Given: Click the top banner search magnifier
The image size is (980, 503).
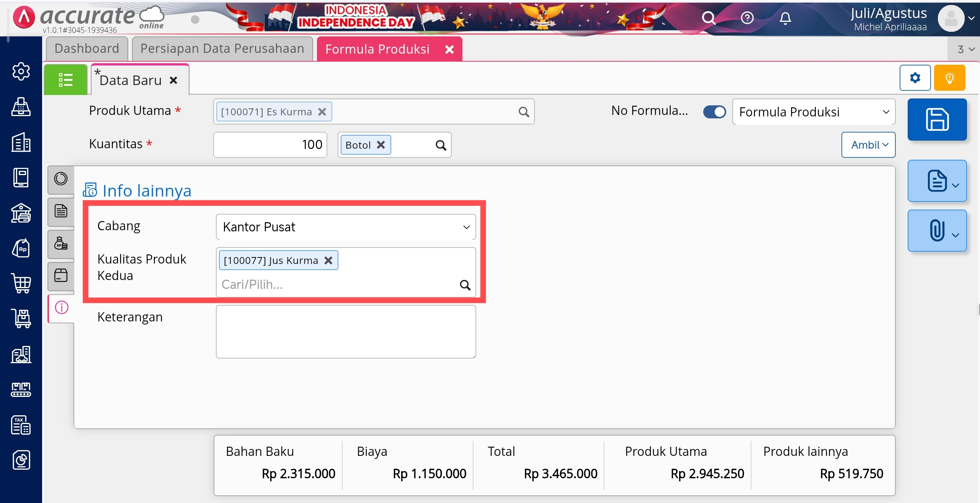Looking at the screenshot, I should 708,18.
